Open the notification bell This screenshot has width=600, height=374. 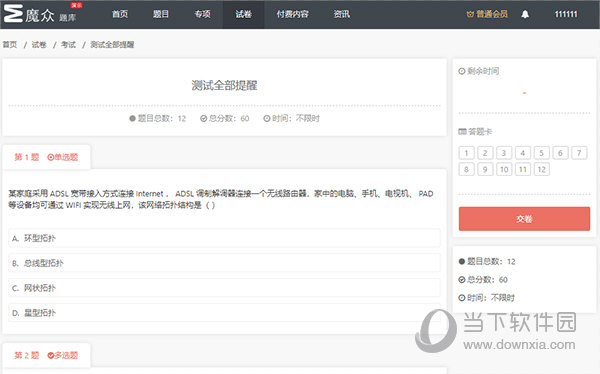(525, 14)
